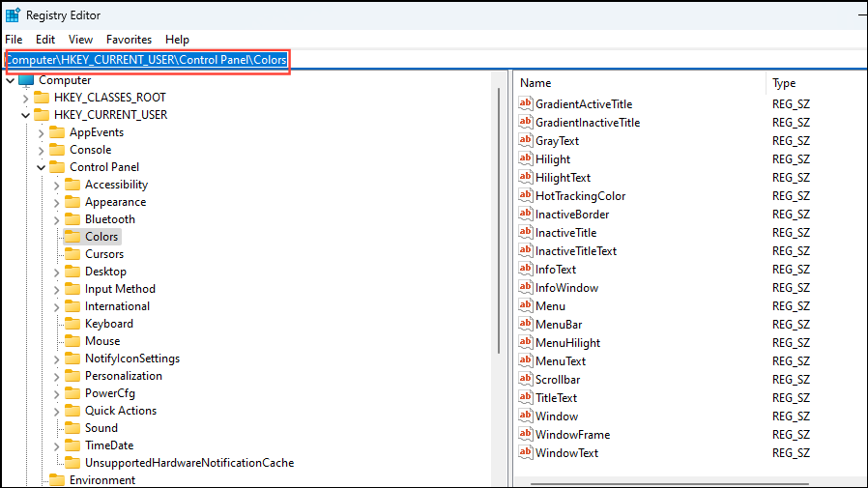
Task: Click the Console folder icon
Action: pos(57,150)
